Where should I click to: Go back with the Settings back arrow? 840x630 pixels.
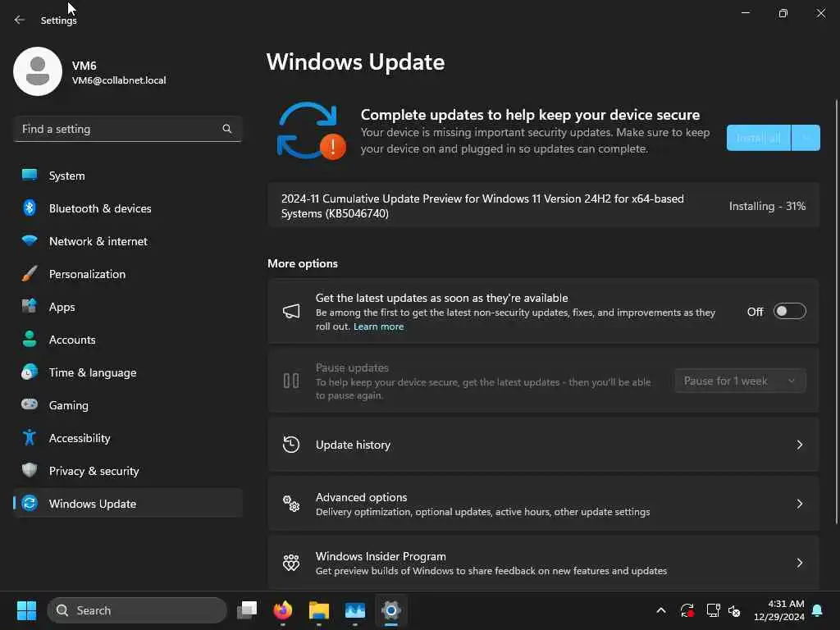(x=20, y=20)
